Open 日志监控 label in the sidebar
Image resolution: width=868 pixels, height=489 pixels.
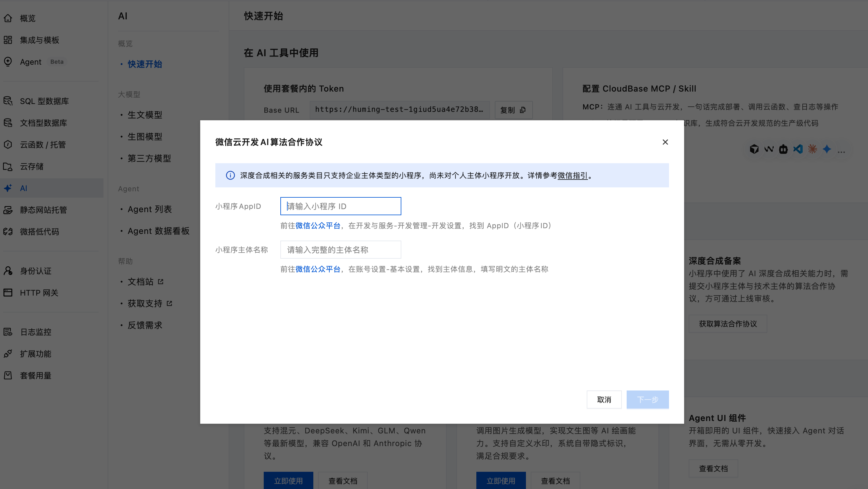(36, 332)
